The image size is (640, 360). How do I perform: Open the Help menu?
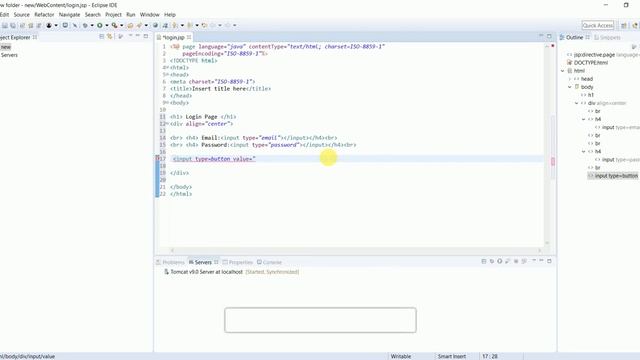170,14
